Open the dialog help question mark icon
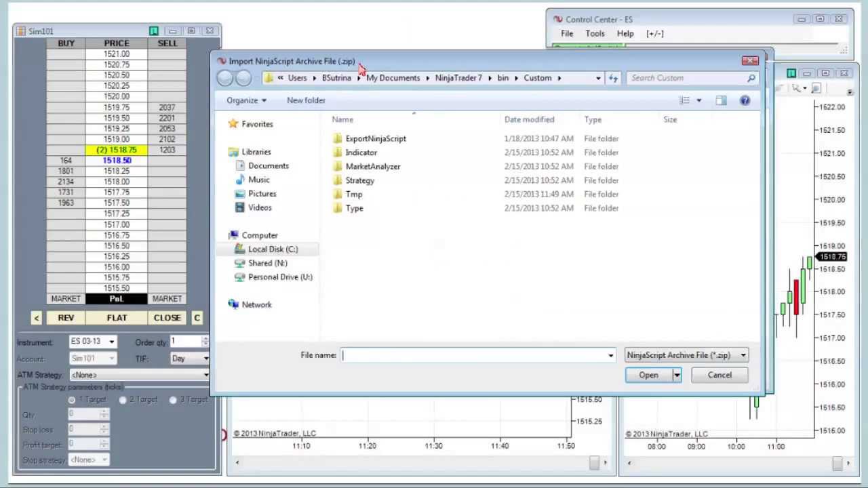The image size is (868, 488). [745, 100]
